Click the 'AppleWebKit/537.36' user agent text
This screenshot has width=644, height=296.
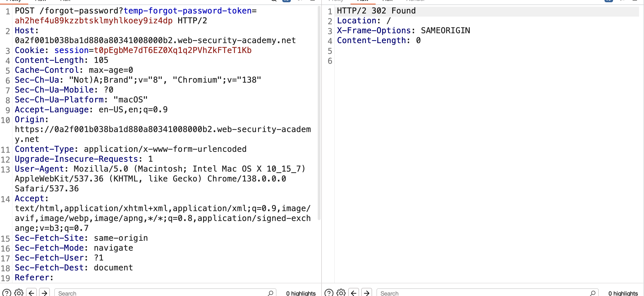point(59,179)
